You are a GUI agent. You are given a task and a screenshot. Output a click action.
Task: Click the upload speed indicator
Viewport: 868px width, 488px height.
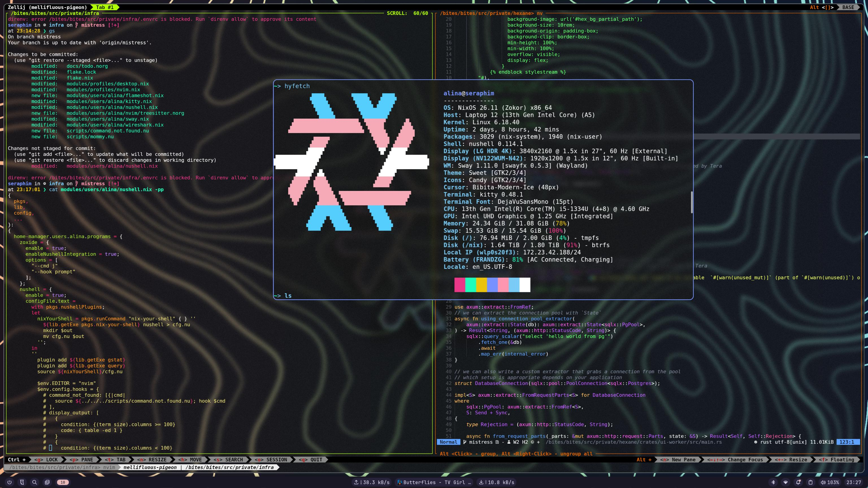pos(371,482)
